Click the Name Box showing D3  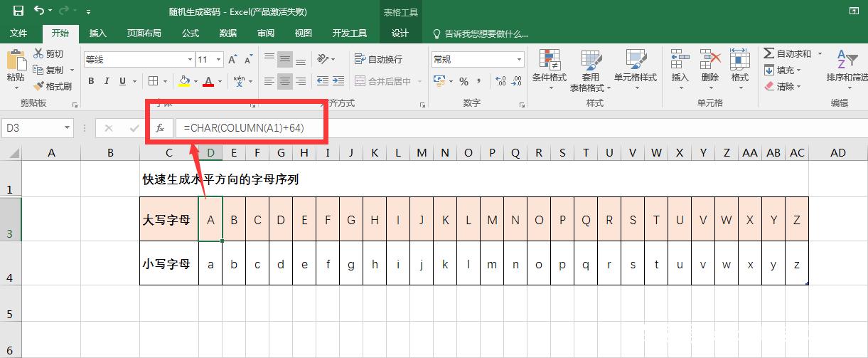point(37,128)
